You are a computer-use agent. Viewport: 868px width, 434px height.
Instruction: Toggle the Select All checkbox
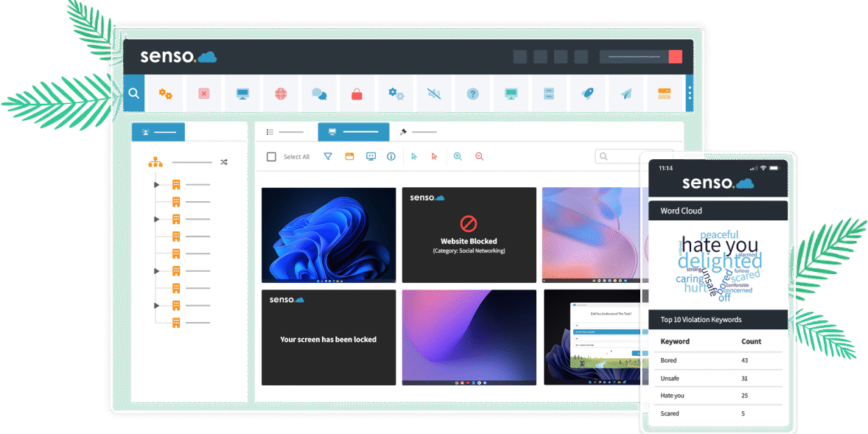point(271,156)
